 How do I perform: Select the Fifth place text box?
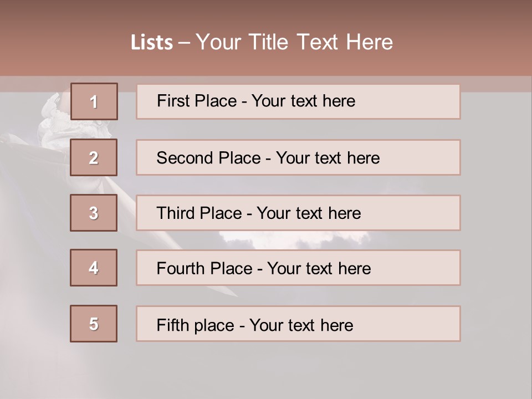[x=298, y=324]
